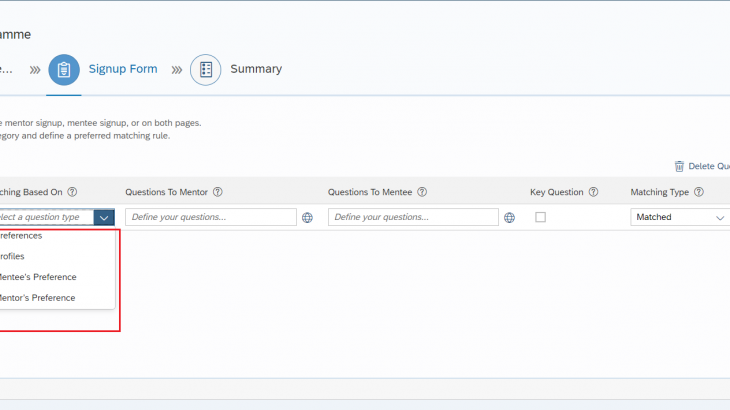Click help icon beside Key Question
The width and height of the screenshot is (730, 410).
[x=593, y=192]
